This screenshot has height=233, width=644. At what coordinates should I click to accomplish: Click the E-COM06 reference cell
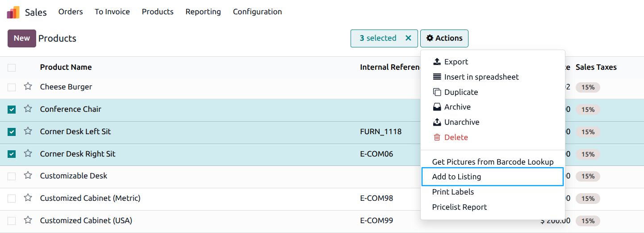[x=376, y=154]
